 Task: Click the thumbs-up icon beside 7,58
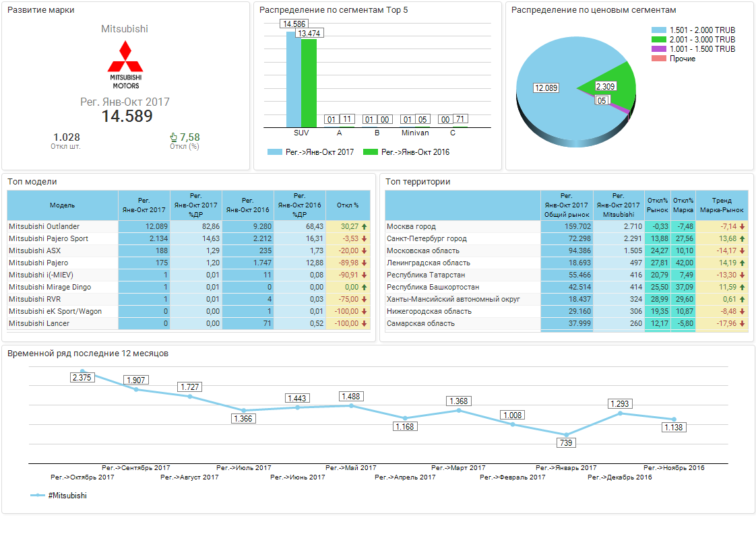173,137
